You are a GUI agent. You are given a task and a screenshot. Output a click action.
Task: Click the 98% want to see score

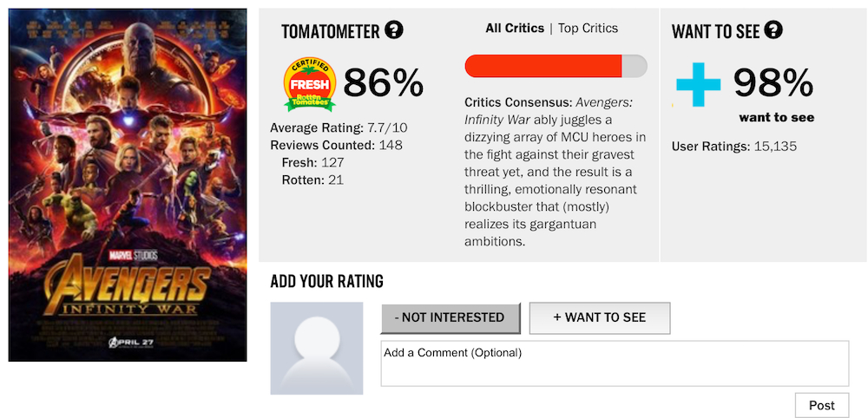point(773,83)
